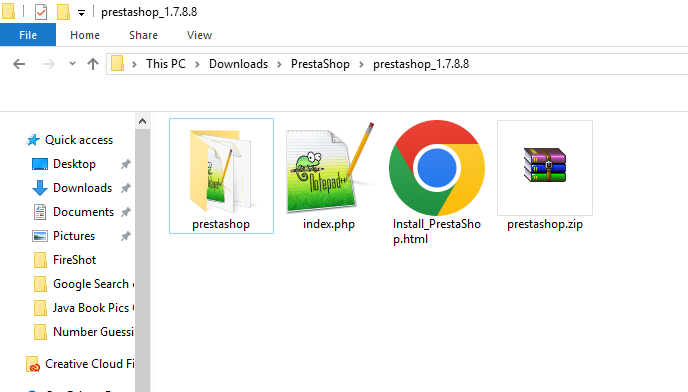Switch to the Home ribbon tab

85,35
